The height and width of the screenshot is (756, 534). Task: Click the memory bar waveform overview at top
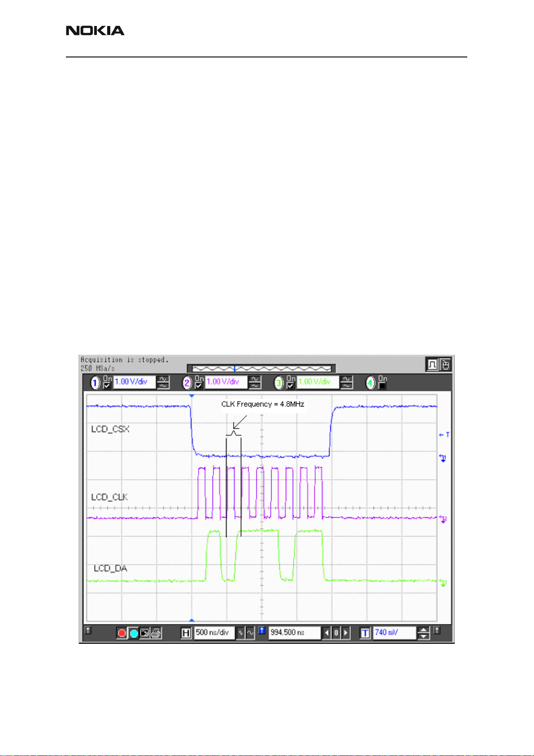click(x=261, y=368)
